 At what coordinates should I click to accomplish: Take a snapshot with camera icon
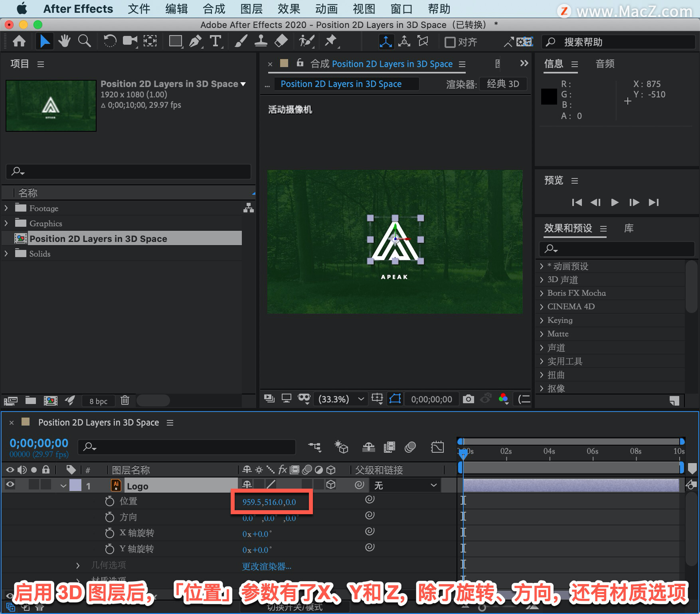click(x=469, y=399)
